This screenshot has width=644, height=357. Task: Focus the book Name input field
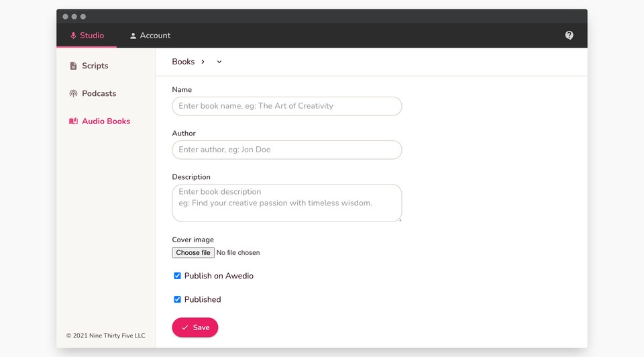click(x=286, y=106)
